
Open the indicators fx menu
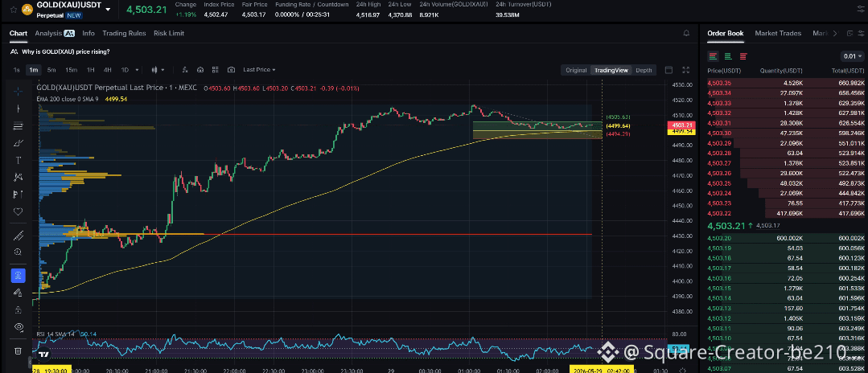click(186, 70)
